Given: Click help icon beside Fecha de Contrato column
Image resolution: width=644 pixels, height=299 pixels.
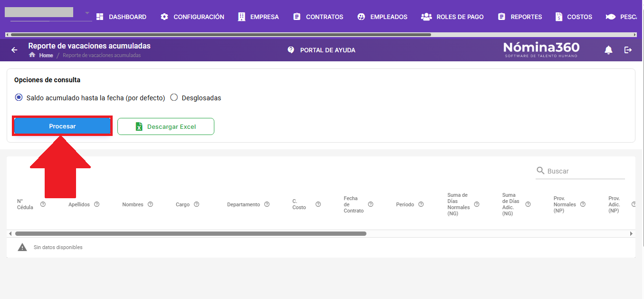Looking at the screenshot, I should click(370, 204).
